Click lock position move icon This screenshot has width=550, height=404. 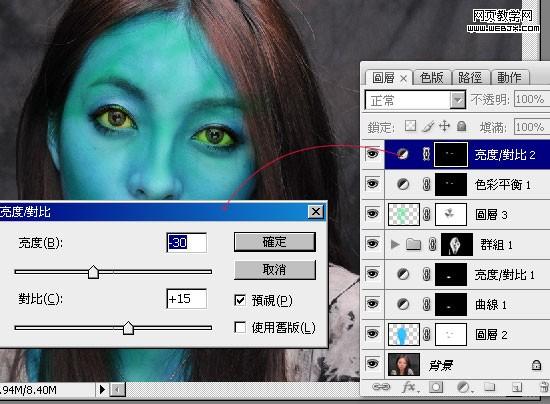coord(444,126)
